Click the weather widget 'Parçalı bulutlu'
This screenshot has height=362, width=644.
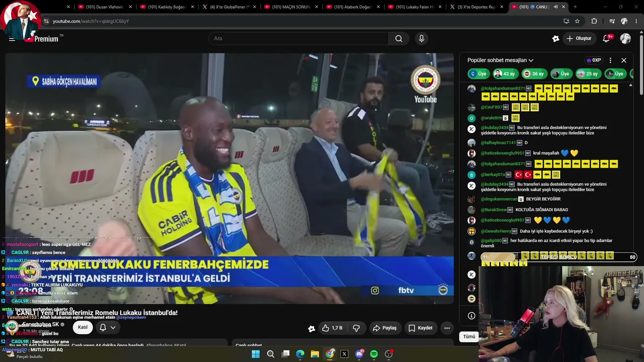click(x=24, y=354)
